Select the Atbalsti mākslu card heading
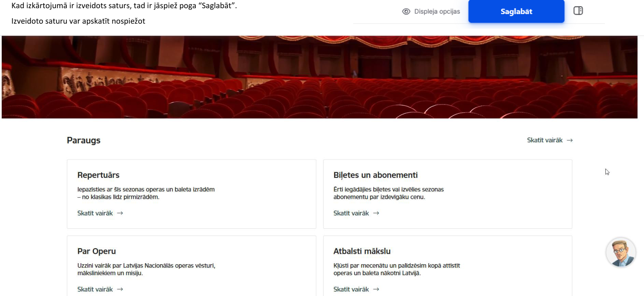This screenshot has width=644, height=296. [x=362, y=251]
